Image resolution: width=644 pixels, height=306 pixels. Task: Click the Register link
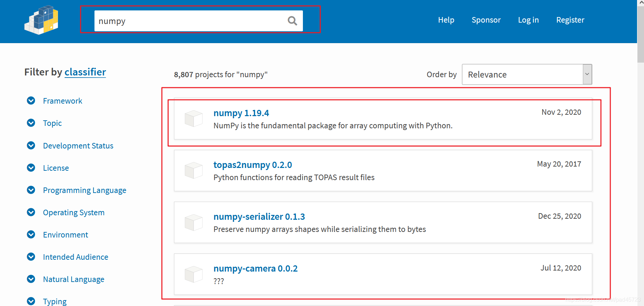[570, 20]
